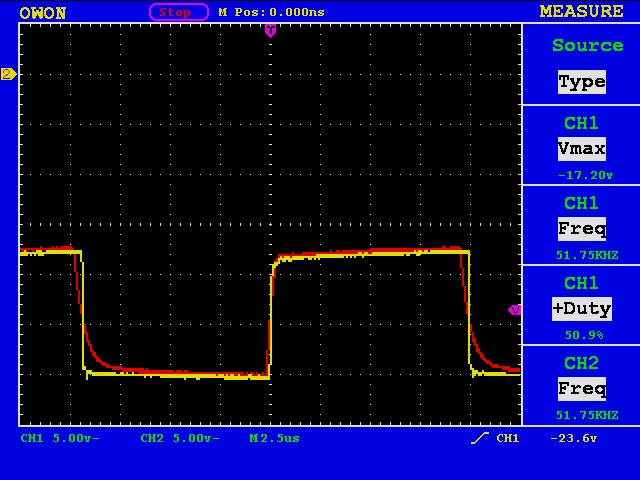Viewport: 640px width, 480px height.
Task: Click the trigger position T marker
Action: [270, 31]
